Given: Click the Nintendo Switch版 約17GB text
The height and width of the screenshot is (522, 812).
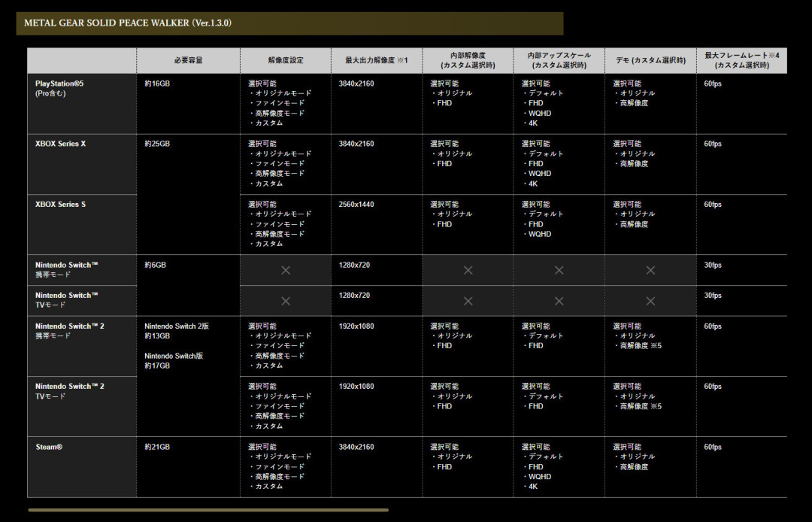Looking at the screenshot, I should coord(174,361).
